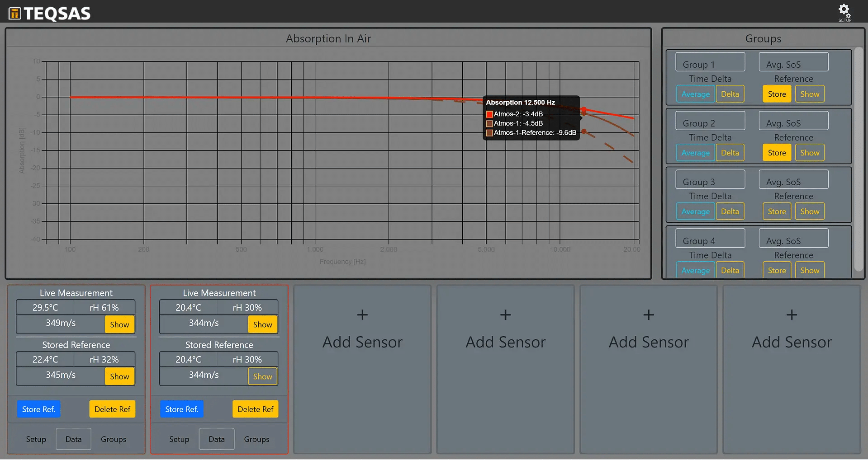This screenshot has height=460, width=868.
Task: Switch first sensor to Data tab
Action: [x=73, y=439]
